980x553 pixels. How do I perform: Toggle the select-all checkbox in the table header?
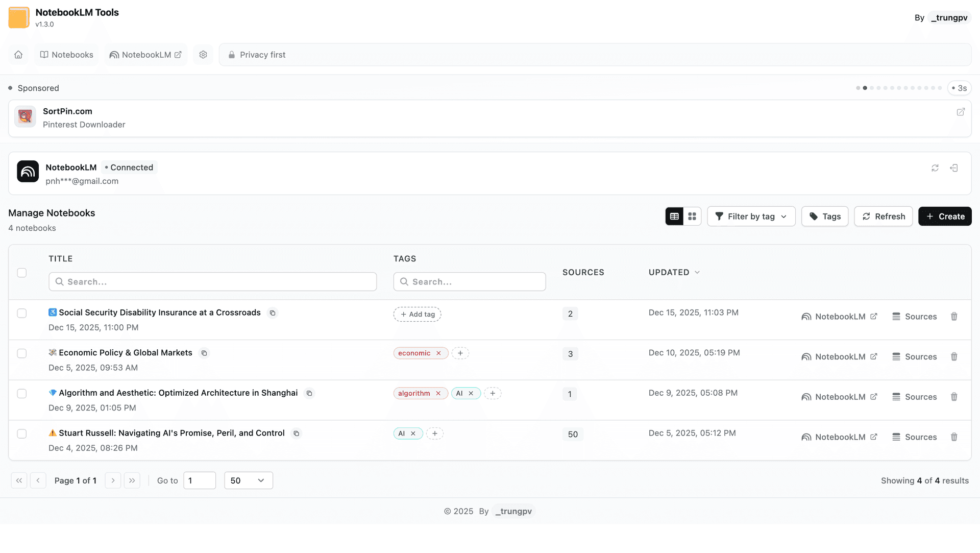21,273
